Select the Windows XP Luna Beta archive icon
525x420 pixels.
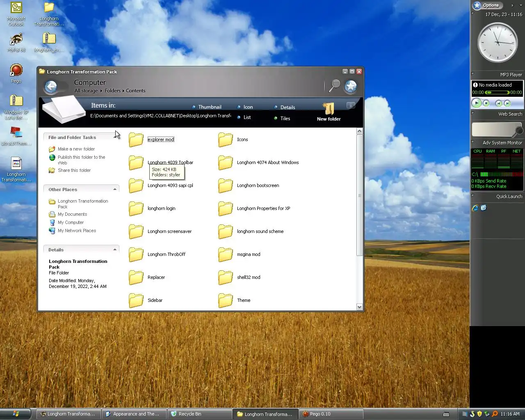coord(16,107)
